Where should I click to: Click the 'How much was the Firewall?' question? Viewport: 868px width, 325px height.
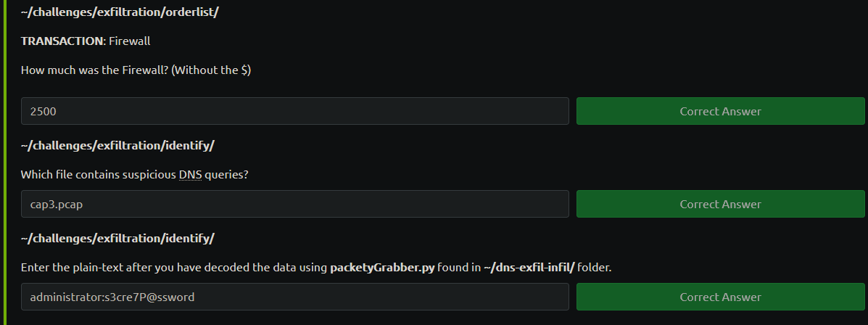pos(95,70)
